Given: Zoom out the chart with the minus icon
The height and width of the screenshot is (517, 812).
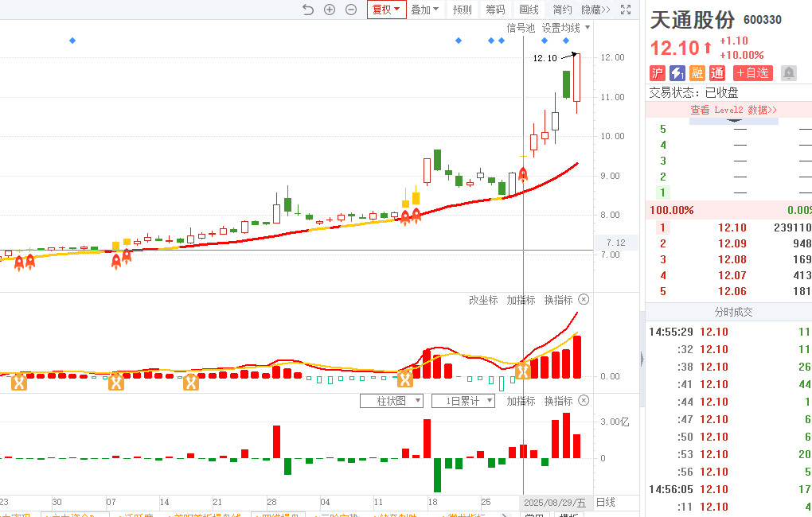Looking at the screenshot, I should pyautogui.click(x=351, y=10).
